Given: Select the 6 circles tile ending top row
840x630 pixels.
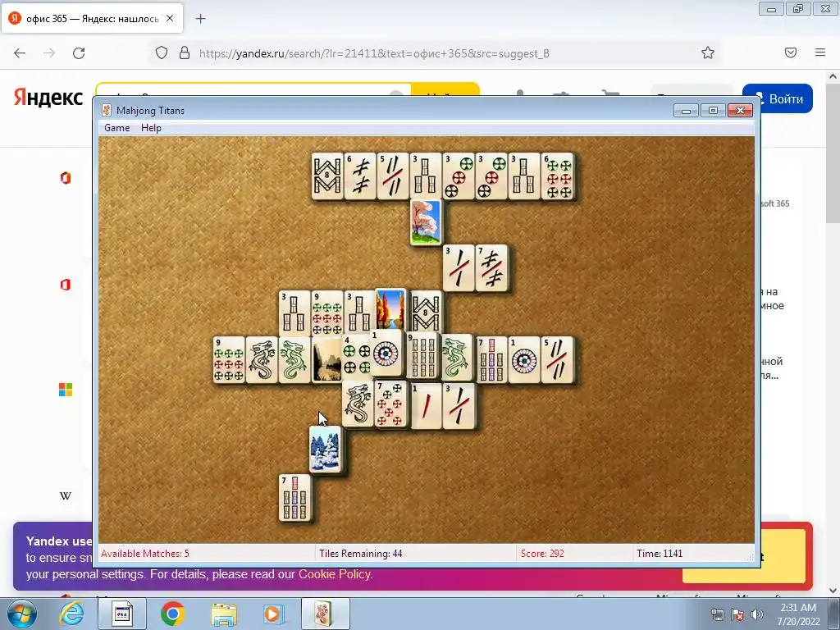Looking at the screenshot, I should point(557,176).
